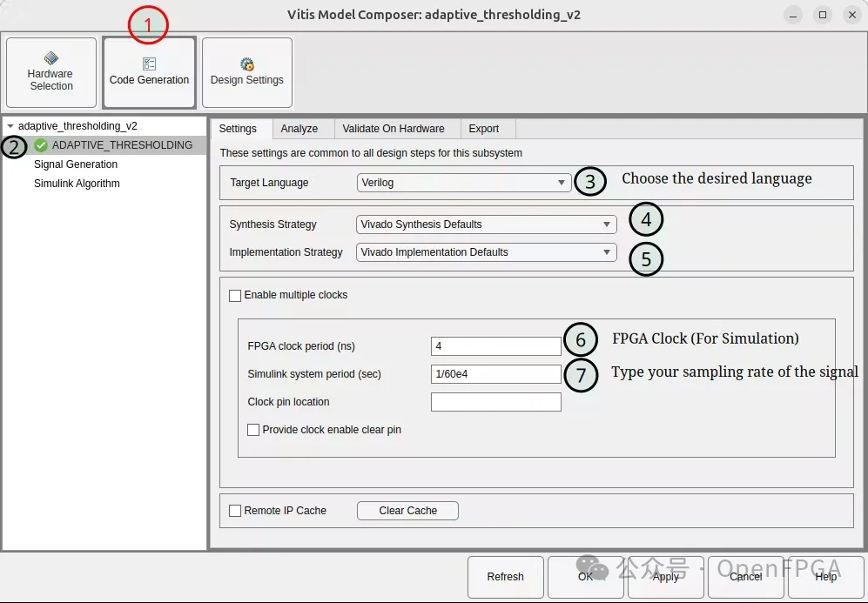Click the Clear Cache button
Image resolution: width=868 pixels, height=603 pixels.
(407, 511)
